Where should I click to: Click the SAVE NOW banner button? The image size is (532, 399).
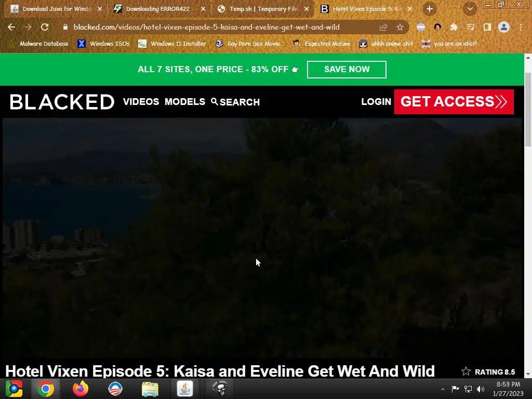coord(347,70)
